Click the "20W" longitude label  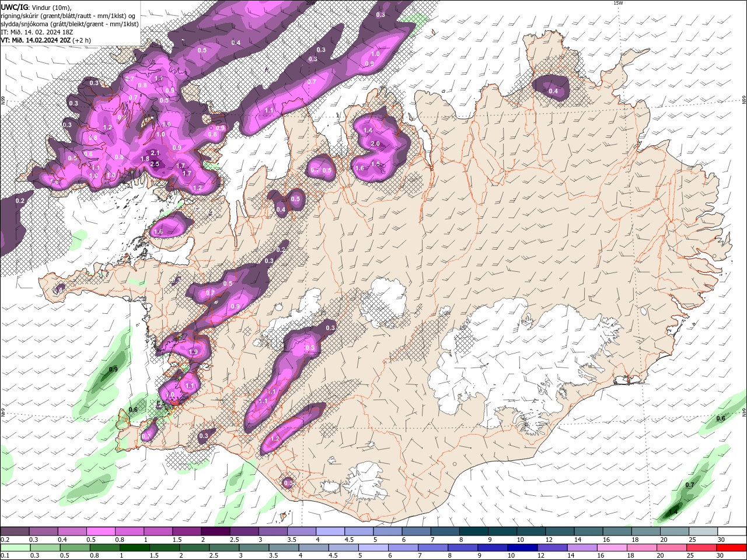(310, 3)
